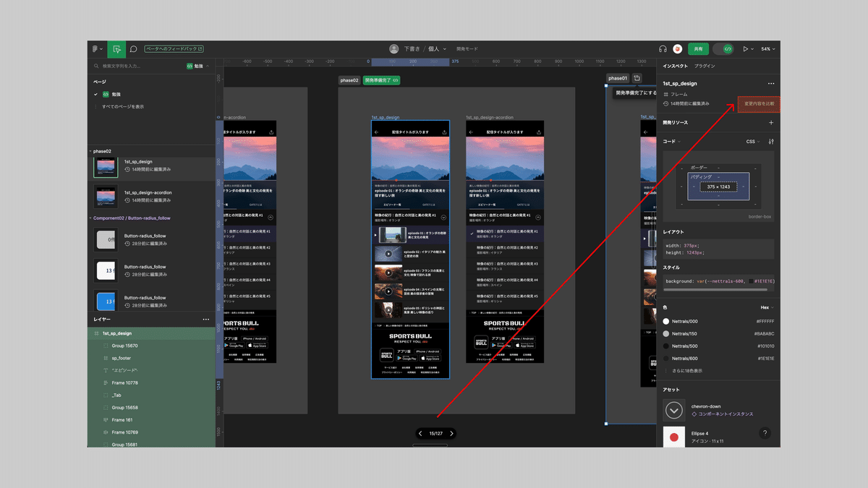Click the headphones audio icon
The height and width of the screenshot is (488, 868).
[x=663, y=49]
